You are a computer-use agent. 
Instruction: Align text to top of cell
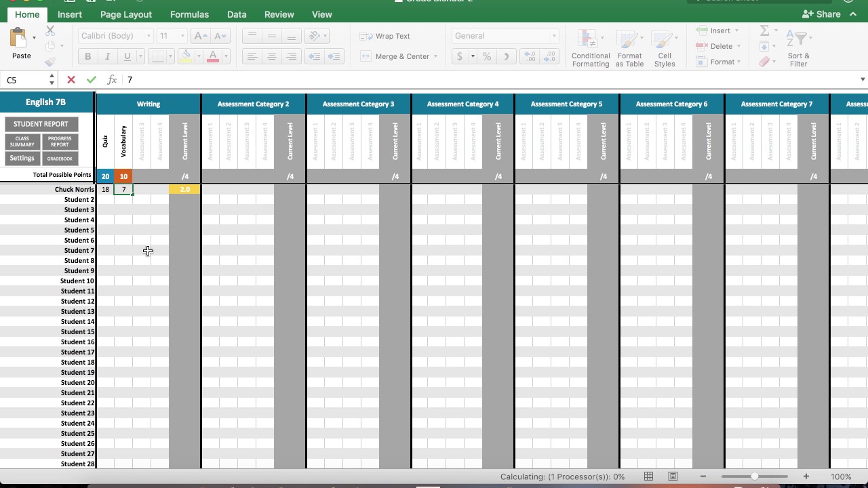tap(252, 36)
